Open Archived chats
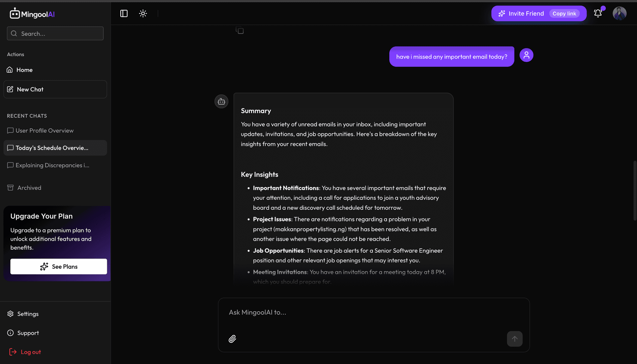The image size is (637, 364). coord(24,188)
